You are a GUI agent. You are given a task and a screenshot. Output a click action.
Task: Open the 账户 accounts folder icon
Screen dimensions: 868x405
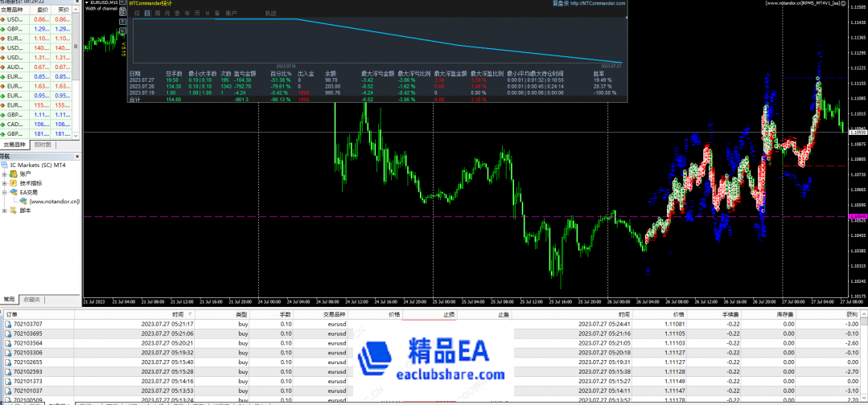click(x=14, y=174)
